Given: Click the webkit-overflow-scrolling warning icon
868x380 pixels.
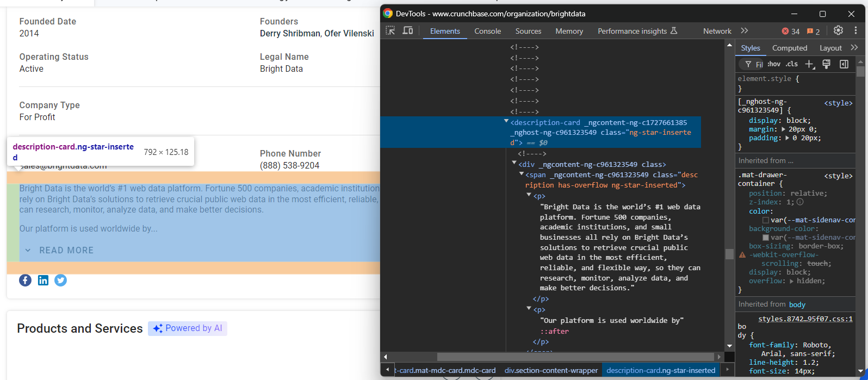Looking at the screenshot, I should point(742,255).
